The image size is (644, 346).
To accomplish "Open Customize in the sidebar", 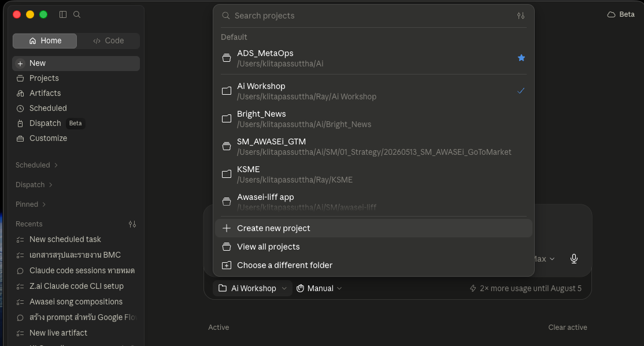I will tap(76, 138).
